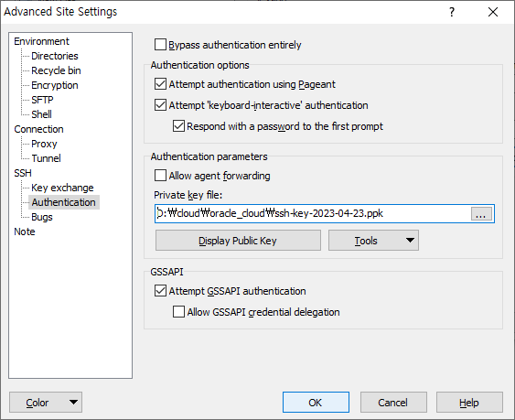
Task: Uncheck Attempt authentication using Pageant
Action: tap(160, 84)
